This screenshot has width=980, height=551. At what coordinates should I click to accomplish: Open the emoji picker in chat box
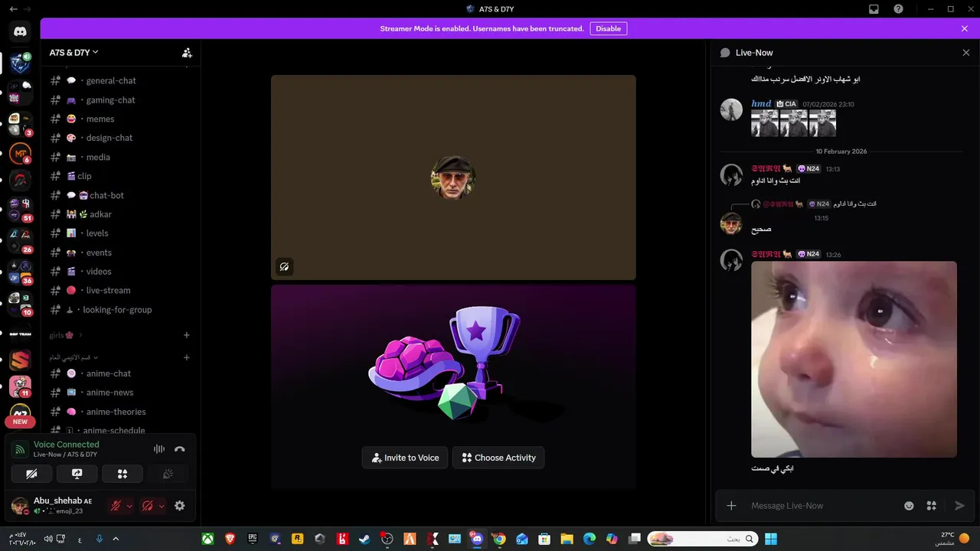click(x=909, y=506)
